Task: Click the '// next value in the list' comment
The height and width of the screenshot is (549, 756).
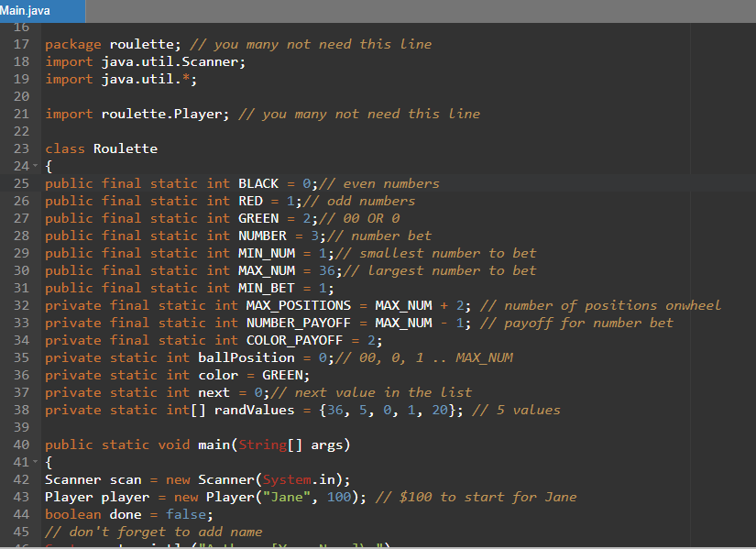Action: point(371,392)
